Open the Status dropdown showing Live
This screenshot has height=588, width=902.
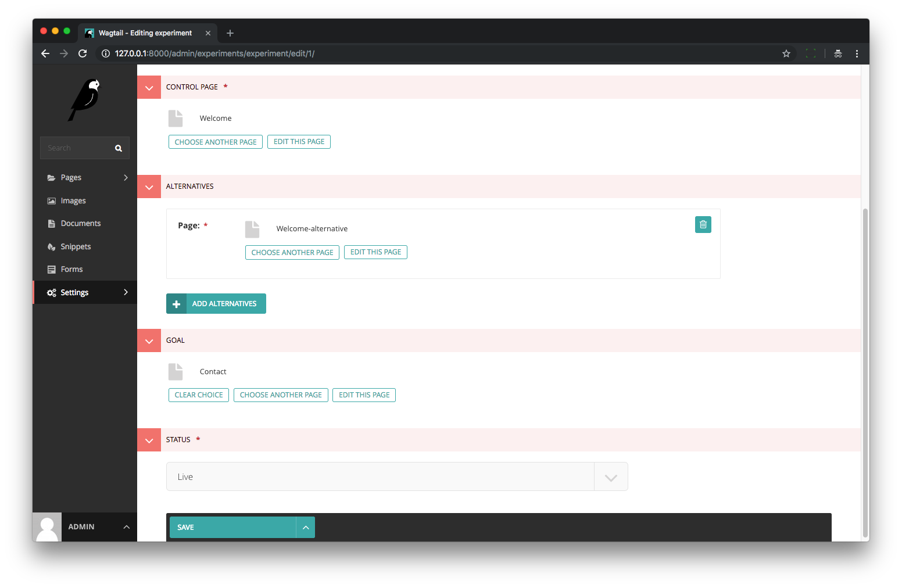click(x=397, y=477)
